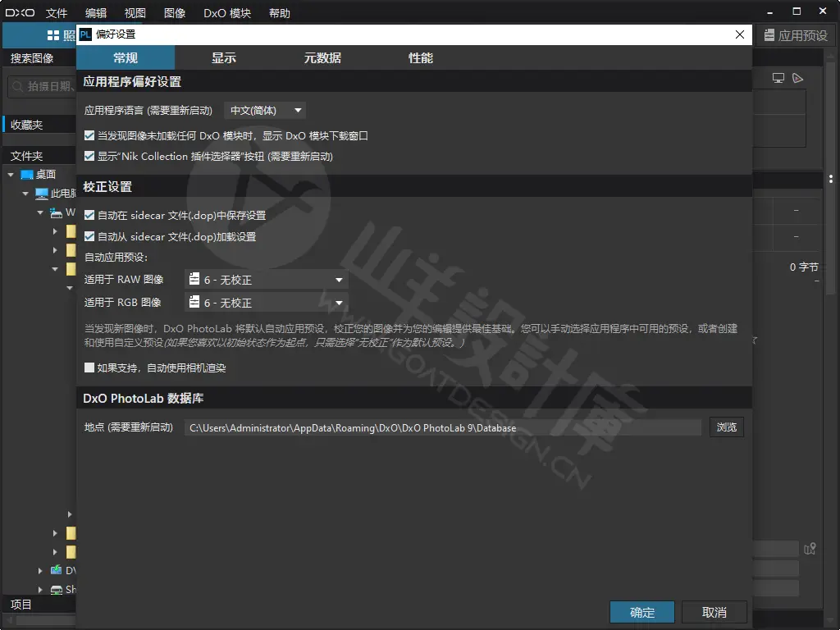Expand the D drive tree node

(40, 571)
